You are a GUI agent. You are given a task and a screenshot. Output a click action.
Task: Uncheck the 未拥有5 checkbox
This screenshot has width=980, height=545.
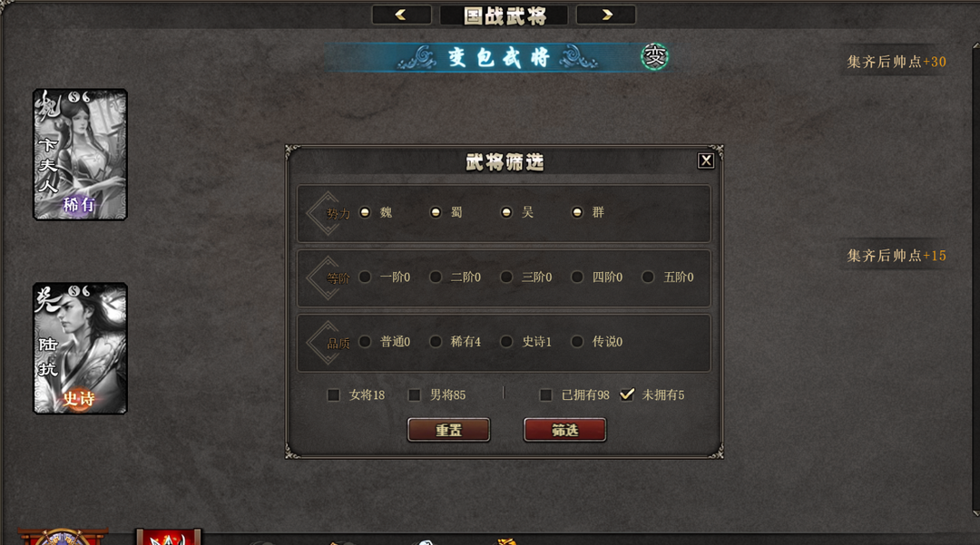click(x=627, y=394)
